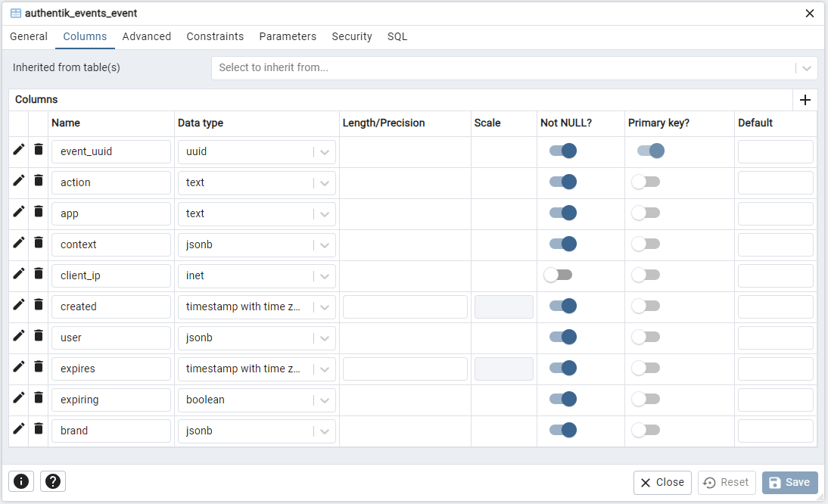
Task: Open the help question mark icon
Action: click(53, 481)
